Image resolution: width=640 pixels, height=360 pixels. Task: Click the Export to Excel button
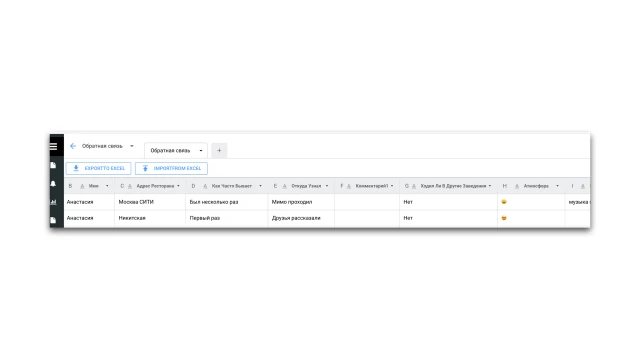click(98, 168)
